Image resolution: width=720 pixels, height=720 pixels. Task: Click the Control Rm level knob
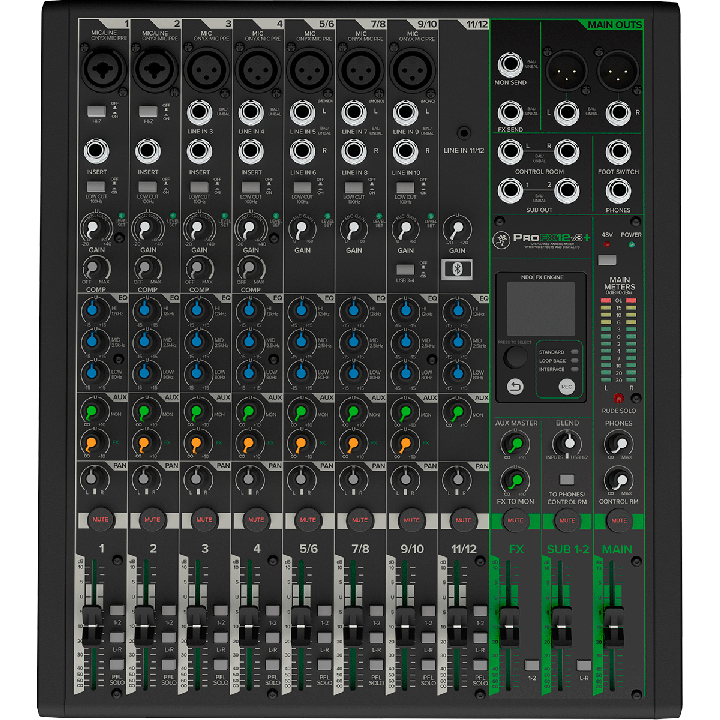click(619, 480)
